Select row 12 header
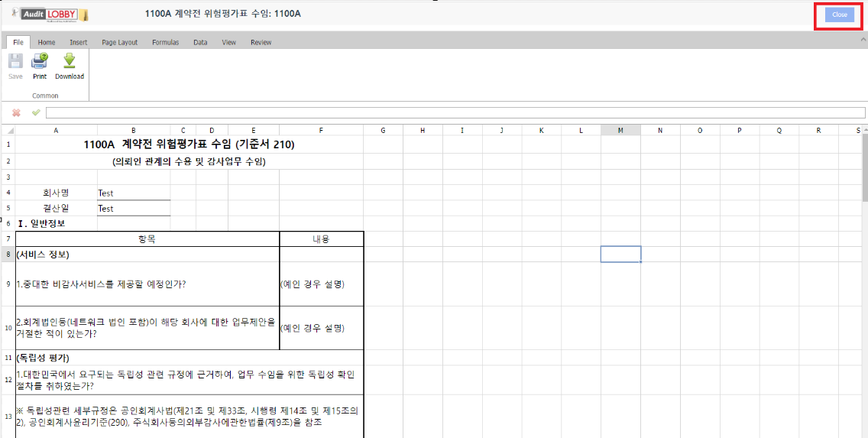 click(x=8, y=379)
